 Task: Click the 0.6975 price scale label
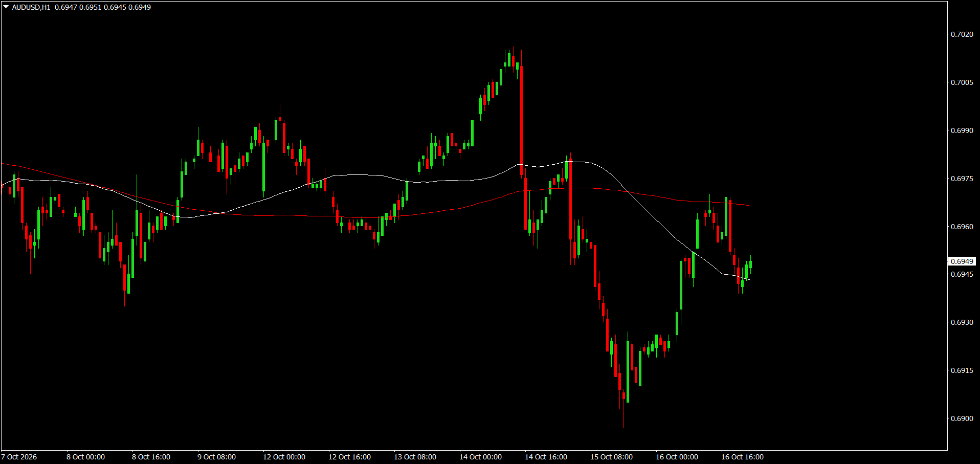962,179
